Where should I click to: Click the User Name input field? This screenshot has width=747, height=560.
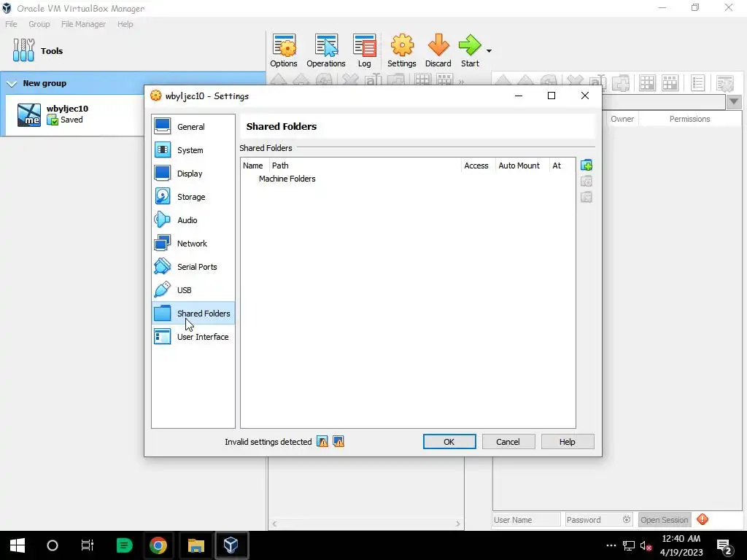527,519
